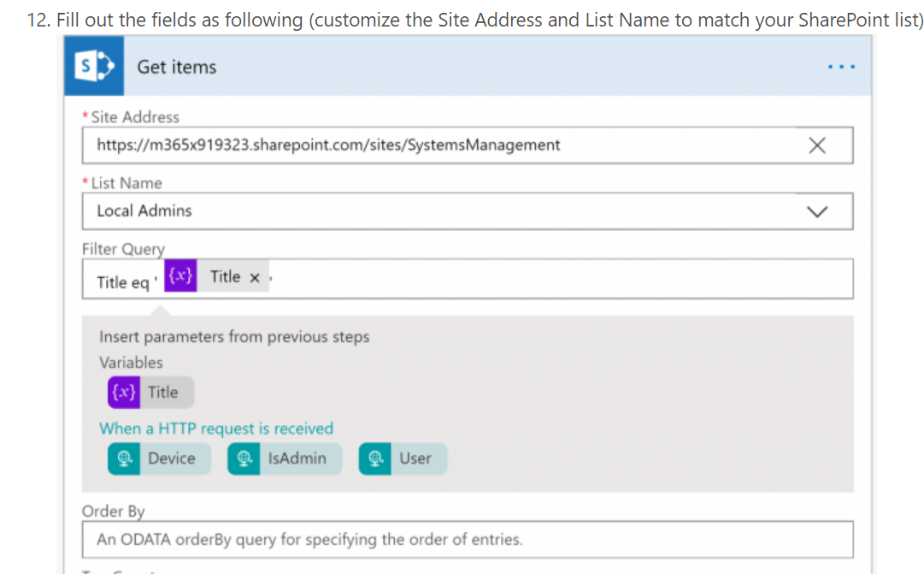Expand the List Name dropdown chevron
Viewport: 924px width, 574px height.
click(x=817, y=211)
